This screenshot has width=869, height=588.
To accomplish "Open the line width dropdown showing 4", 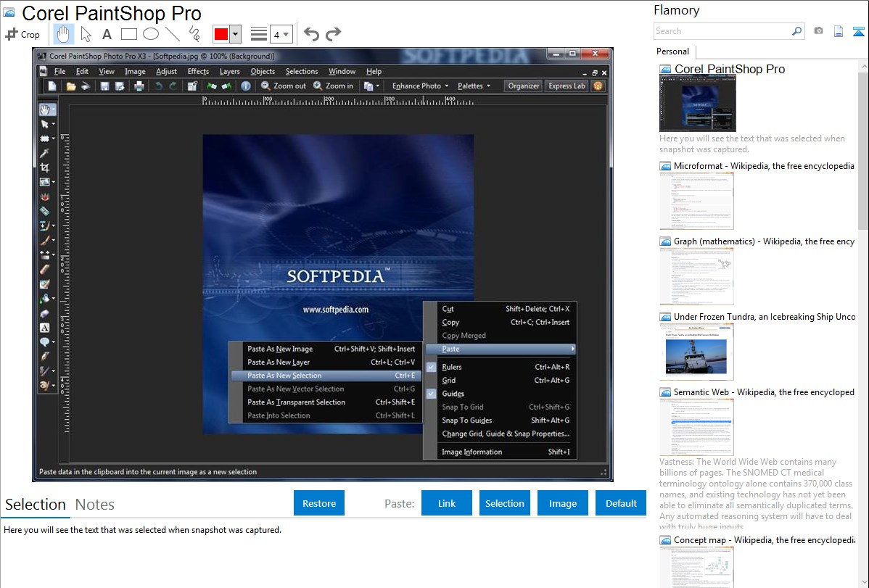I will (281, 34).
